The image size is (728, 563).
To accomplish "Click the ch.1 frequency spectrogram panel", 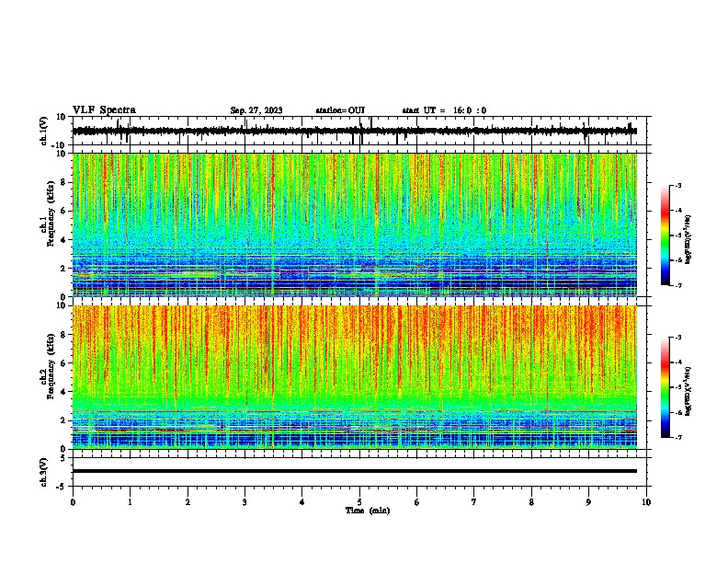I will tap(355, 224).
